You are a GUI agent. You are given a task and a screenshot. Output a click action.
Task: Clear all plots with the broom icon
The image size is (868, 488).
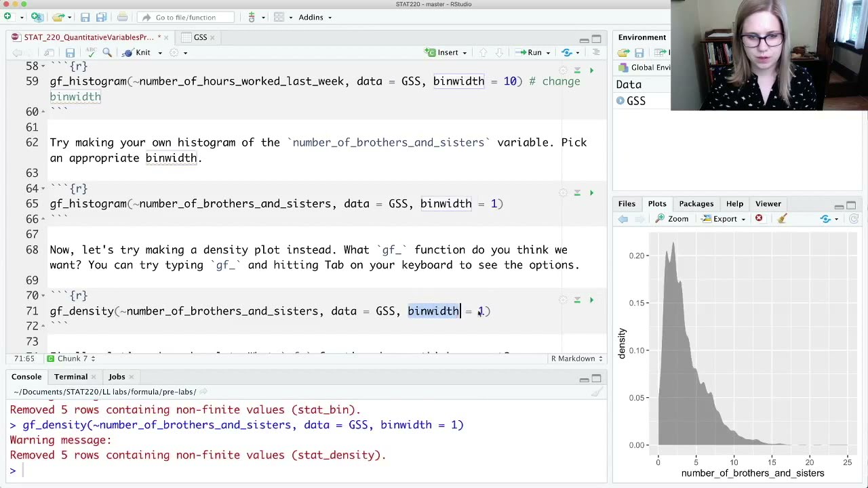coord(782,219)
